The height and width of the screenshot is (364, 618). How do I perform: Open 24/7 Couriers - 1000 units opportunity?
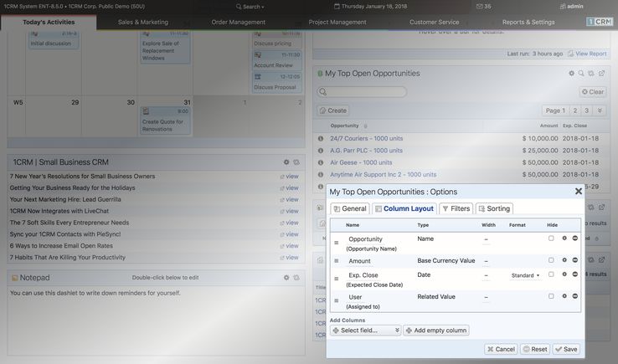367,138
